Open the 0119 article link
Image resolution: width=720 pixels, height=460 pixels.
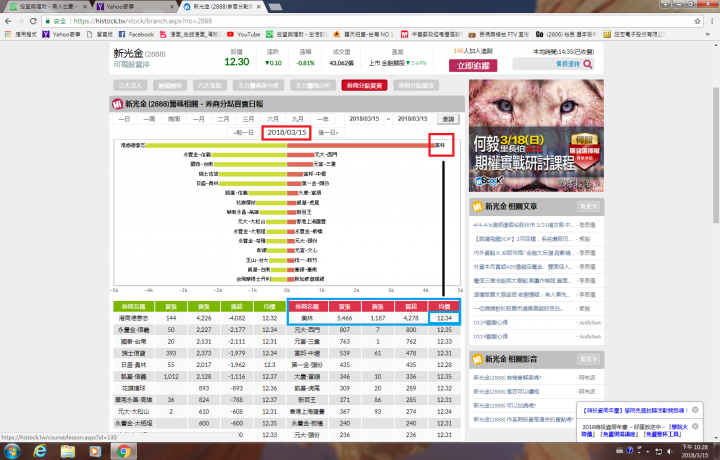(x=490, y=337)
